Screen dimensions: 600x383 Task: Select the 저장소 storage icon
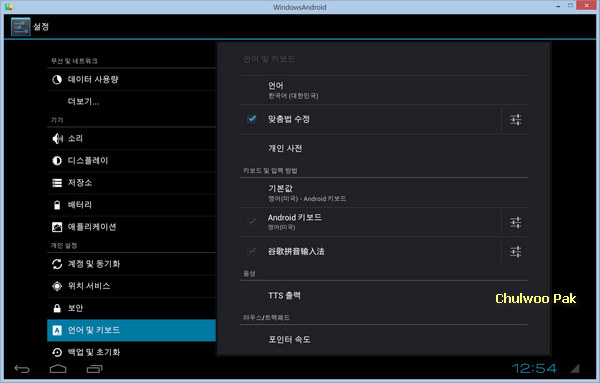click(57, 183)
